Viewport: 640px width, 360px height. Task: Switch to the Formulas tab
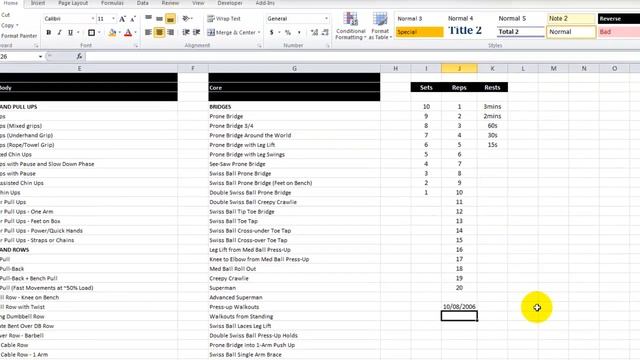tap(112, 3)
